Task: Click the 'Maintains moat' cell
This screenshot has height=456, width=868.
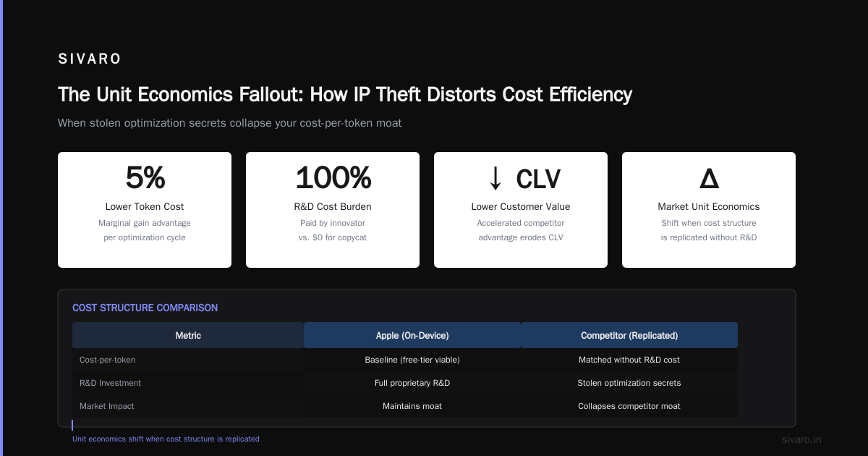Action: [412, 406]
